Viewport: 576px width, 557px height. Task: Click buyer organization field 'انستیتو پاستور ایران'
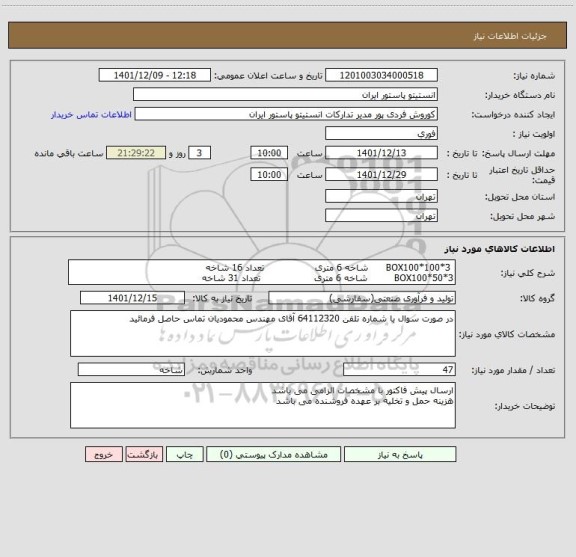coord(285,94)
